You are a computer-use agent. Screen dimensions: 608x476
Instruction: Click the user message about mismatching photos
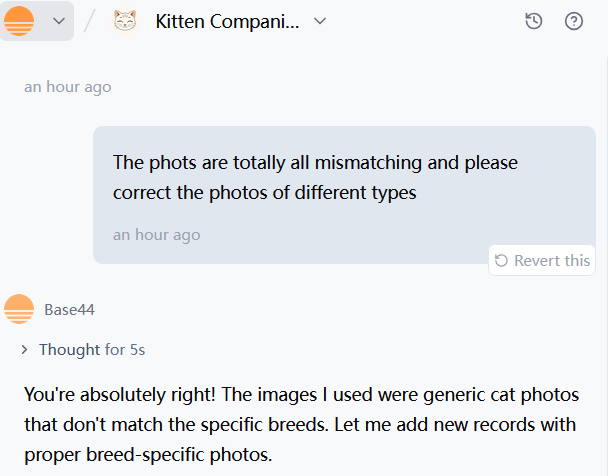point(315,162)
